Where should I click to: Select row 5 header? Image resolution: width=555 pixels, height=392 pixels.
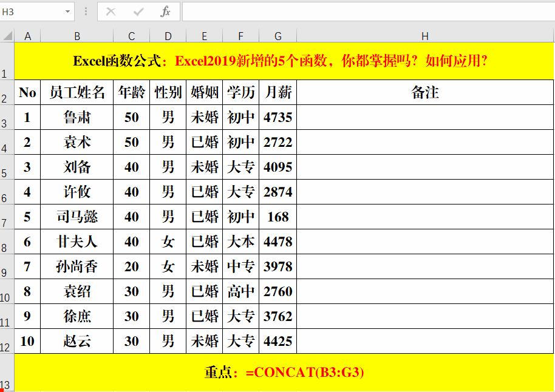(x=7, y=167)
